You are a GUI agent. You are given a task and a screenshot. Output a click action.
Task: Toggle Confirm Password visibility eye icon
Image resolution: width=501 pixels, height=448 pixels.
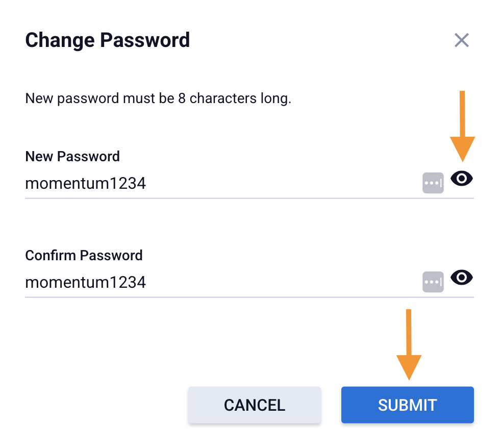pos(462,278)
